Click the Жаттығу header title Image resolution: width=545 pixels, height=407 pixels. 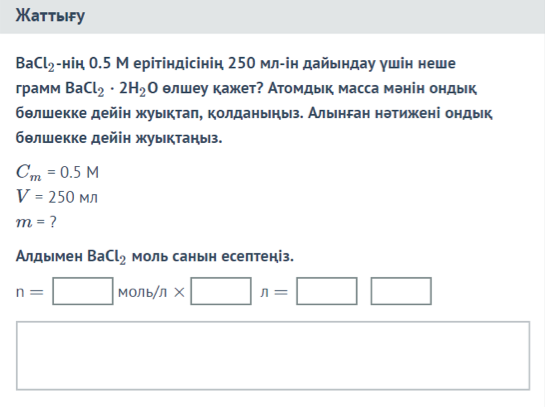point(50,16)
